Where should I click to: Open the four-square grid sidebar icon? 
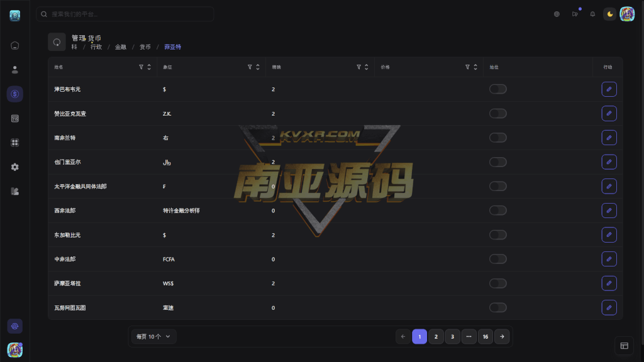tap(15, 143)
